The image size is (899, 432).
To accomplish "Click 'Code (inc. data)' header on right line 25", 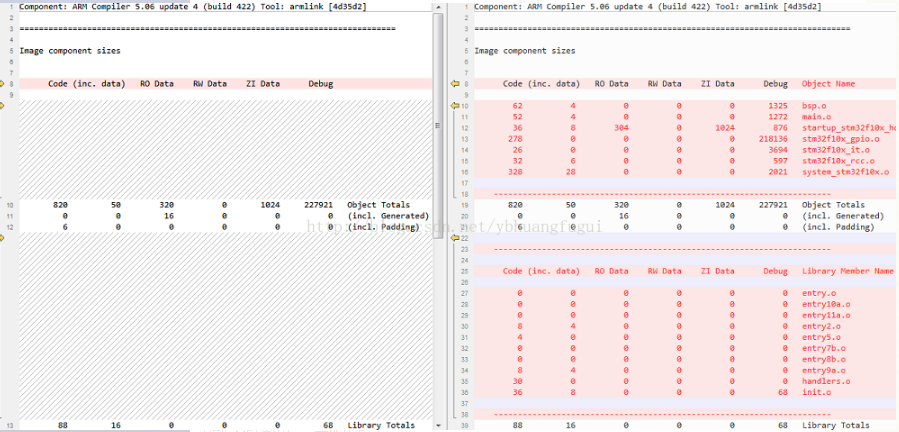I will tap(541, 271).
